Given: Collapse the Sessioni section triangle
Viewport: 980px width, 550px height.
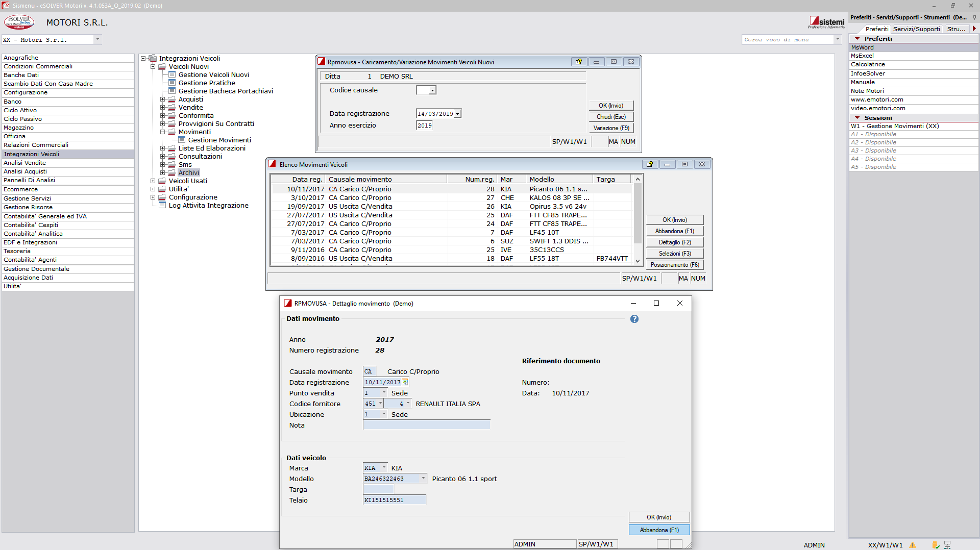Looking at the screenshot, I should click(x=857, y=118).
